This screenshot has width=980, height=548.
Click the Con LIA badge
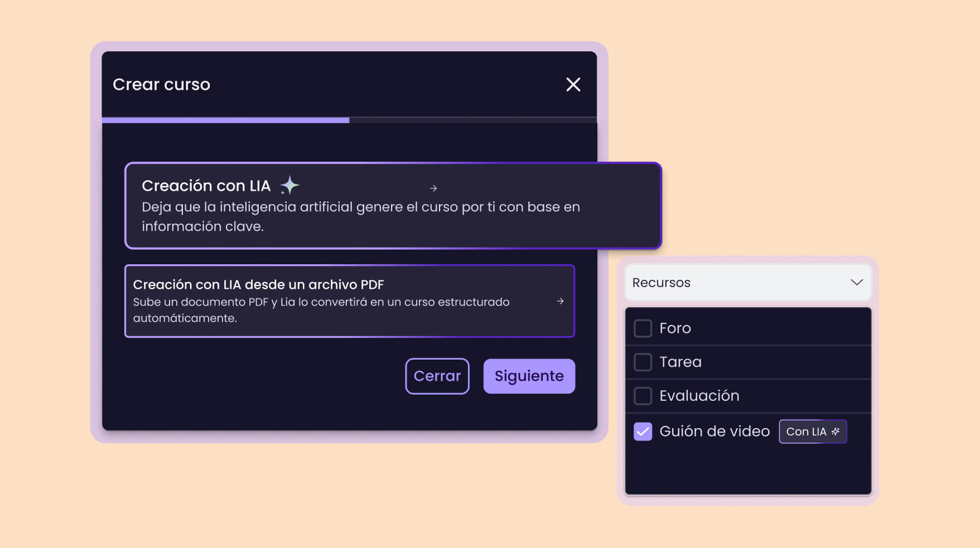click(x=813, y=431)
